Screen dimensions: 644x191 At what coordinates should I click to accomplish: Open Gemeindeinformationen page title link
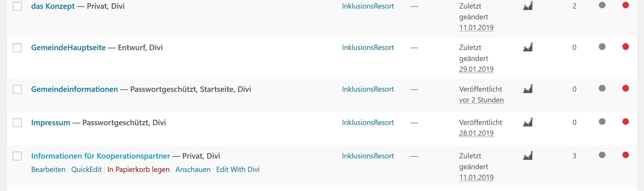pos(74,89)
